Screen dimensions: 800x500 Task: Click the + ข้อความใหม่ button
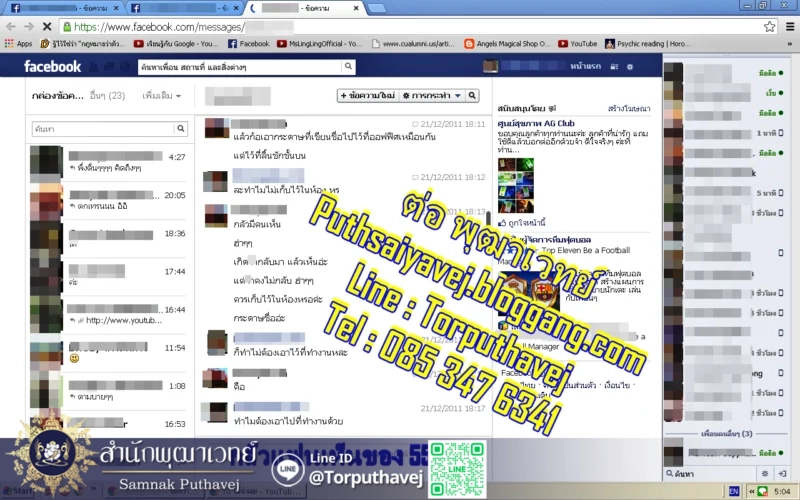point(367,95)
